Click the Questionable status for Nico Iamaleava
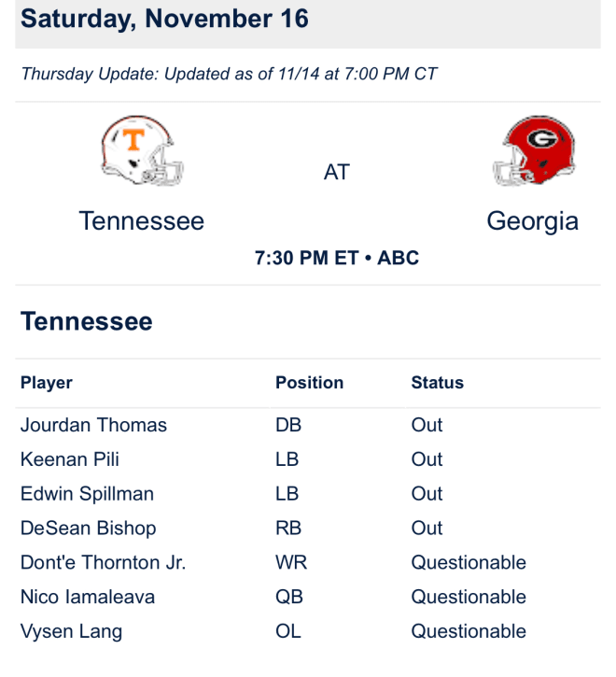The height and width of the screenshot is (677, 616). (x=469, y=597)
